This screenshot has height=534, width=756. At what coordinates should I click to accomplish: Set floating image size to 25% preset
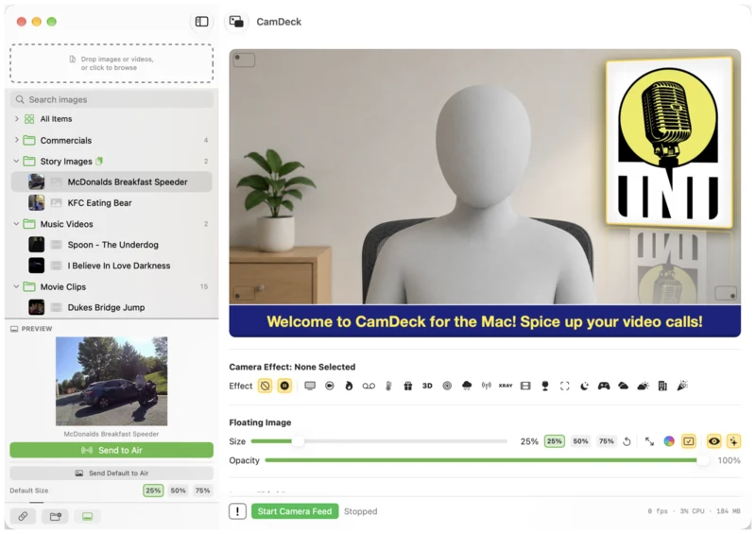[555, 440]
